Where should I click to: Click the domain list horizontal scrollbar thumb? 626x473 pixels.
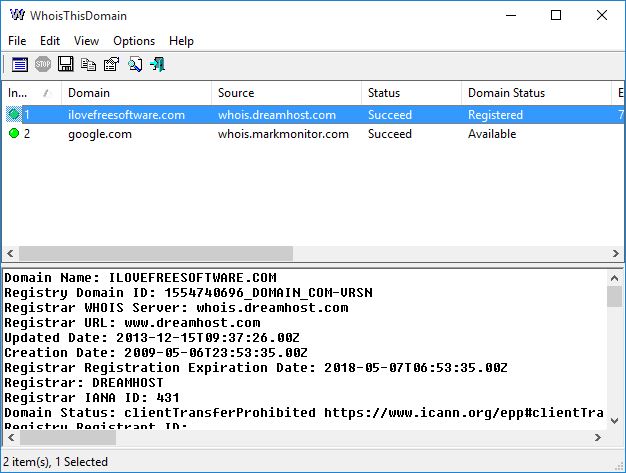pyautogui.click(x=156, y=253)
